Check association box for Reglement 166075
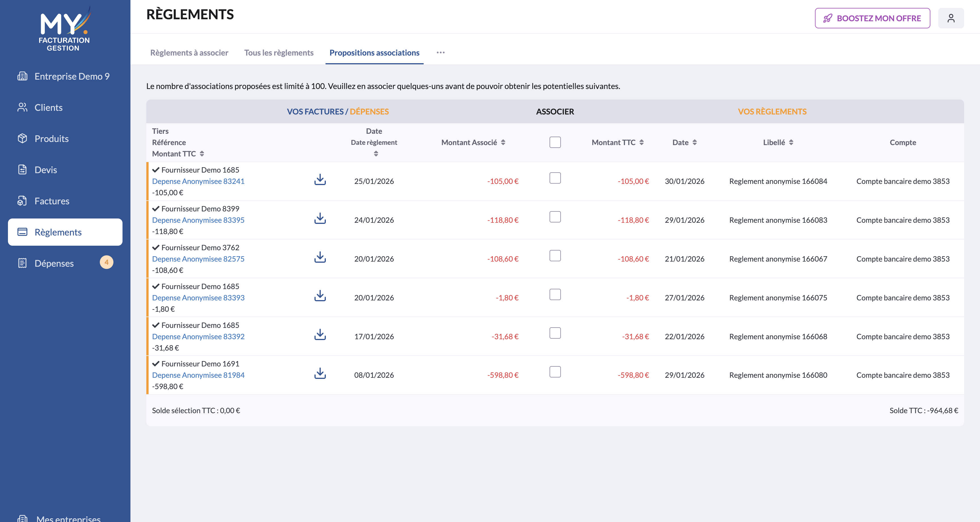The height and width of the screenshot is (522, 980). [x=555, y=294]
